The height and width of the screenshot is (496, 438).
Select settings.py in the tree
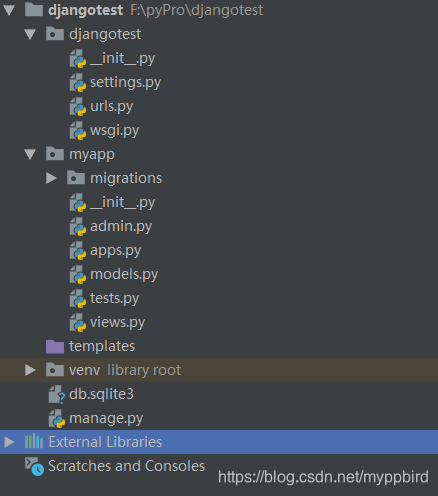click(x=126, y=83)
